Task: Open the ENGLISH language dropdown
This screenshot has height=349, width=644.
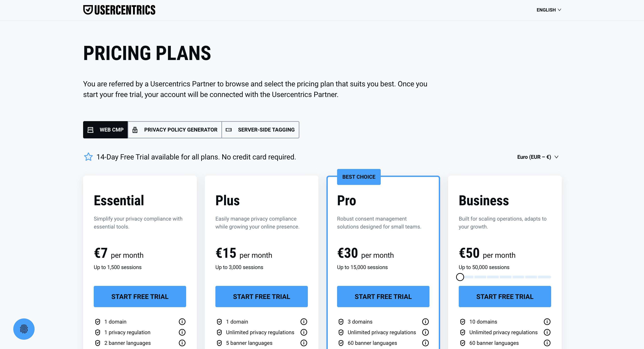Action: click(549, 10)
